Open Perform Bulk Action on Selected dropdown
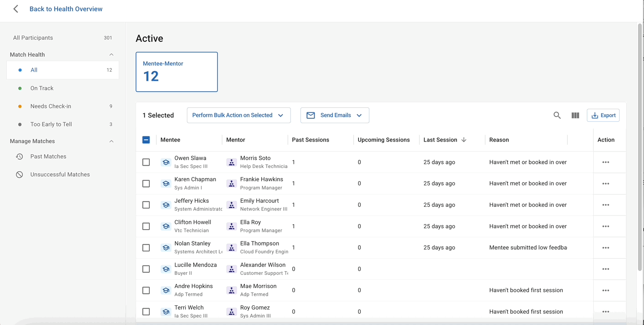Screen dimensions: 644x325 coord(238,115)
